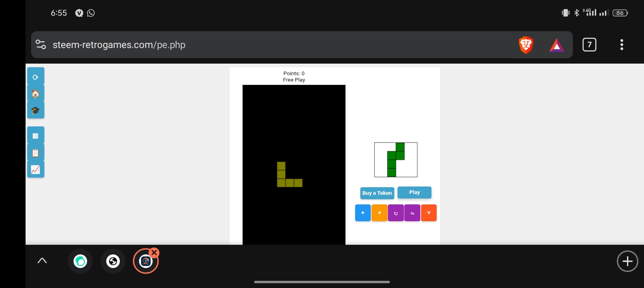Close the active tab with X badge
The height and width of the screenshot is (288, 644).
pos(154,252)
